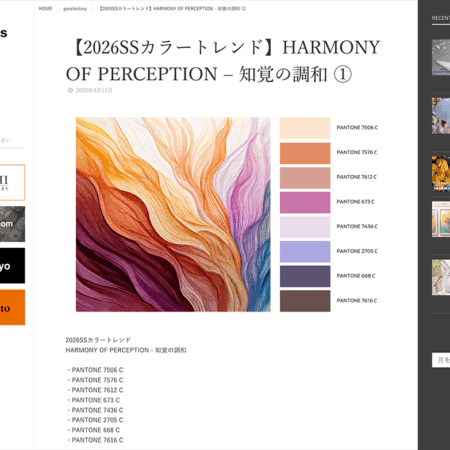Open the fifth recent post thumbnail in sidebar
Screen dimensions: 450x450
pos(441,277)
